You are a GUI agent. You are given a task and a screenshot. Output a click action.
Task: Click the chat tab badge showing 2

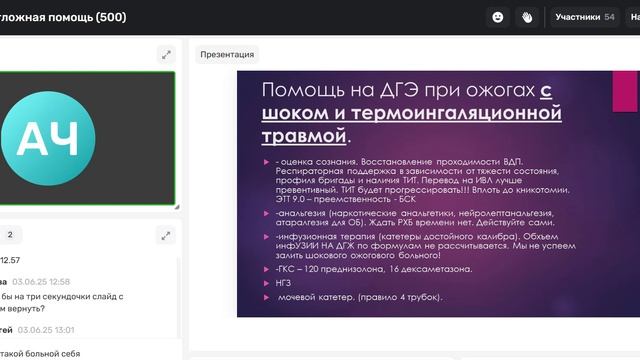point(10,235)
